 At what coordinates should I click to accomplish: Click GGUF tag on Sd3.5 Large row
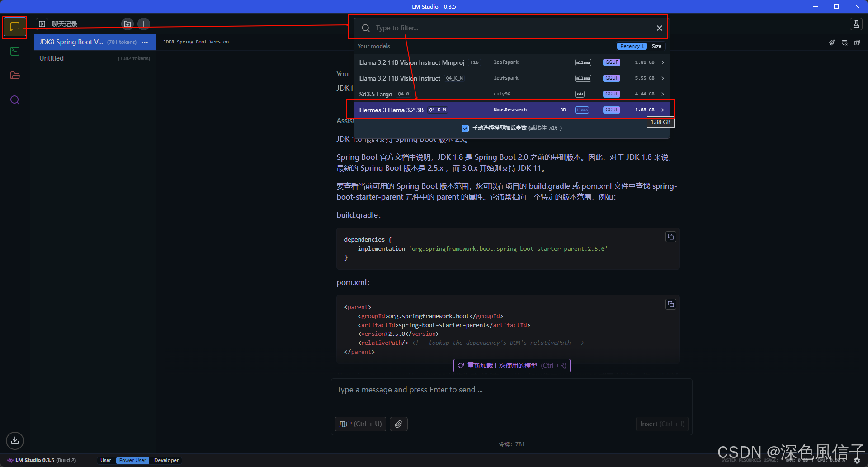click(x=612, y=94)
